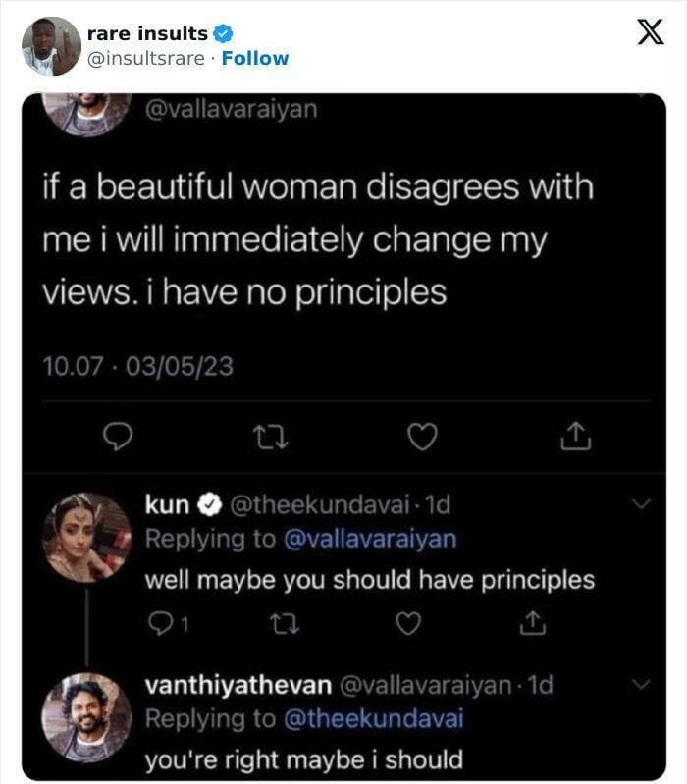Follow the rare insults account
This screenshot has width=687, height=784.
click(x=255, y=58)
